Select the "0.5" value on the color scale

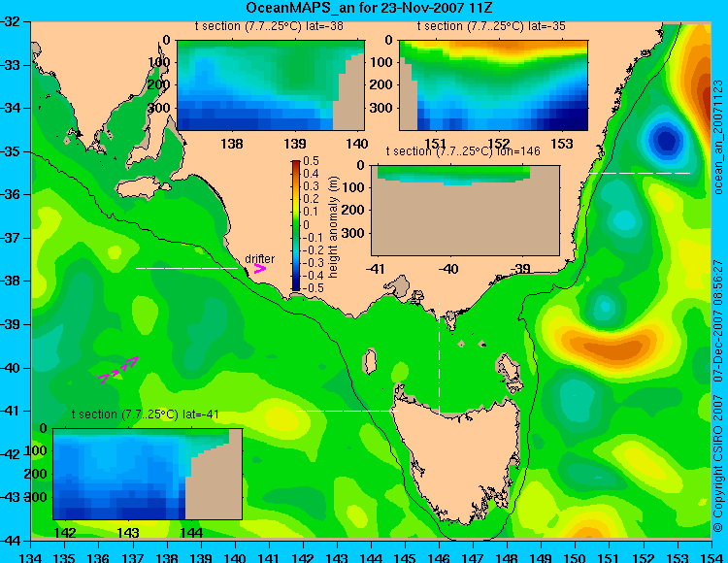311,161
